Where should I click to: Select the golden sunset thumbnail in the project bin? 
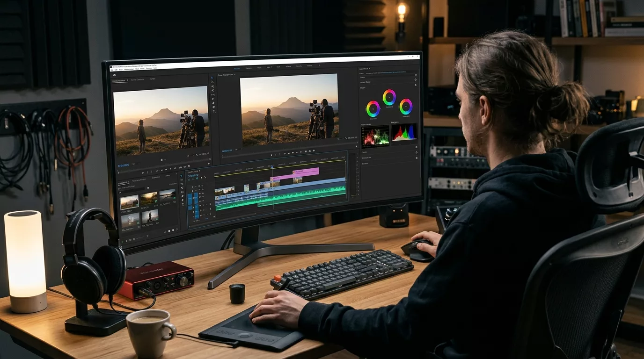(149, 199)
